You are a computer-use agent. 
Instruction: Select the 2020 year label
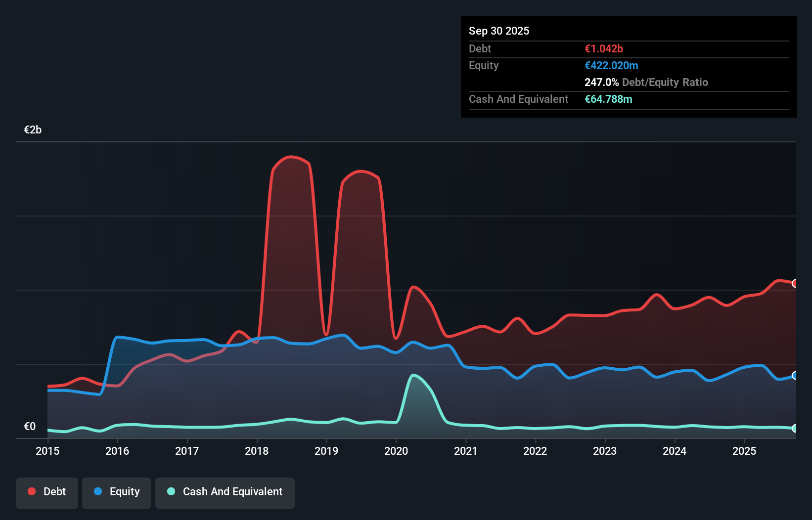[396, 451]
